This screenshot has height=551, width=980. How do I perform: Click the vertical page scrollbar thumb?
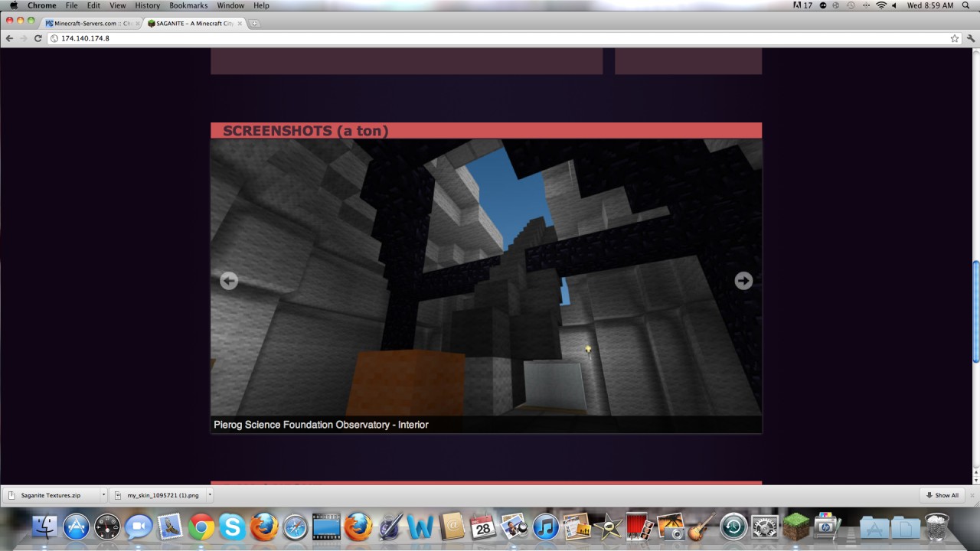(975, 311)
